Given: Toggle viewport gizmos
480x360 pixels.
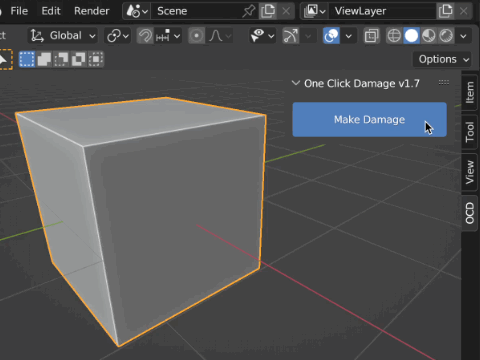Looking at the screenshot, I should [290, 36].
